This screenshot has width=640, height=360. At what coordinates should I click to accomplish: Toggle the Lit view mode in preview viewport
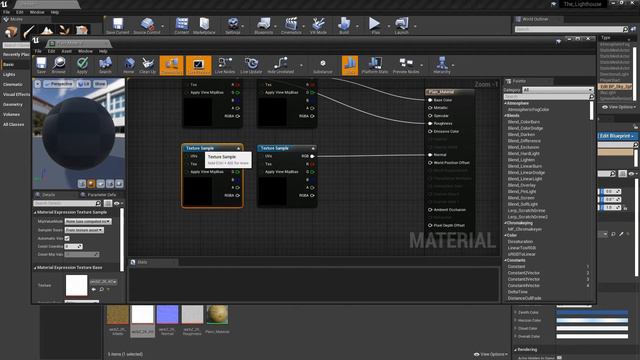(84, 84)
